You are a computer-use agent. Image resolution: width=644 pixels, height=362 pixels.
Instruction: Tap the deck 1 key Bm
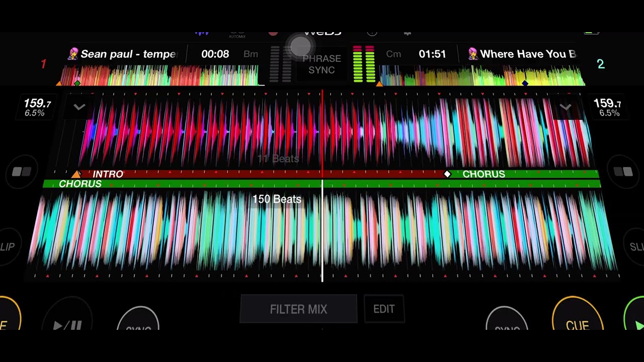click(x=251, y=54)
